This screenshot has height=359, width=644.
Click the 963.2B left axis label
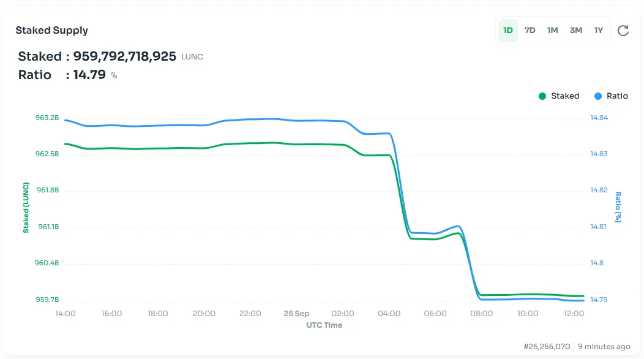pyautogui.click(x=48, y=118)
